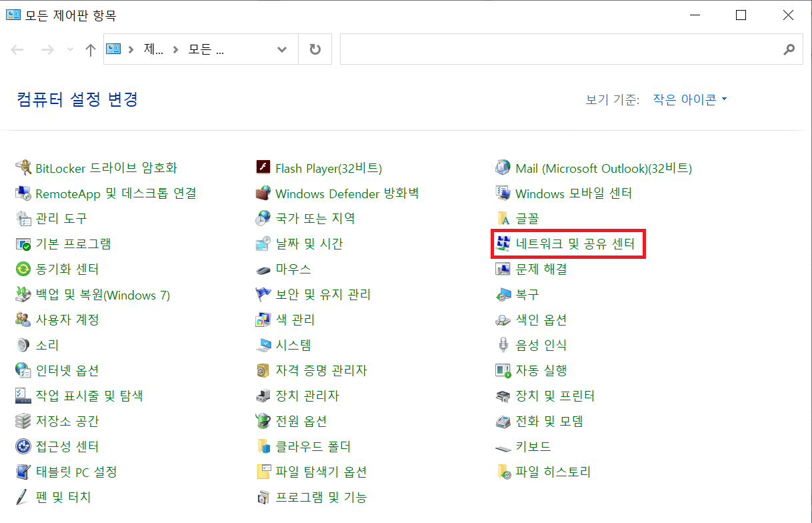The image size is (812, 523).
Task: Open the 글꼴 folder icon
Action: coord(503,218)
